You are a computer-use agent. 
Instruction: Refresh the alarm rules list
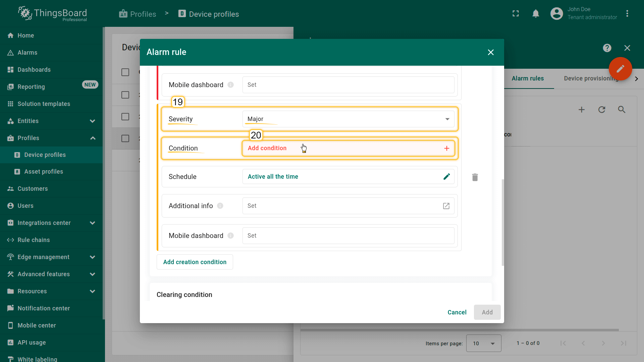602,110
